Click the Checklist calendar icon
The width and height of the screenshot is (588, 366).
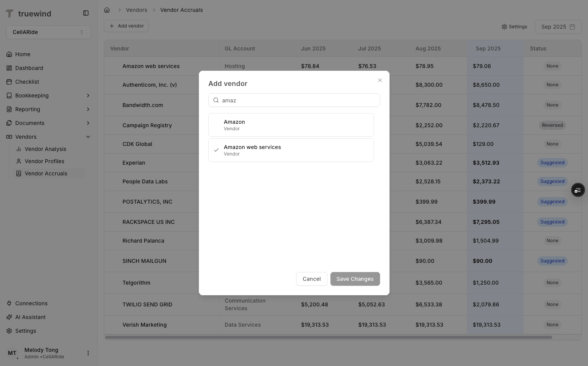pos(9,82)
